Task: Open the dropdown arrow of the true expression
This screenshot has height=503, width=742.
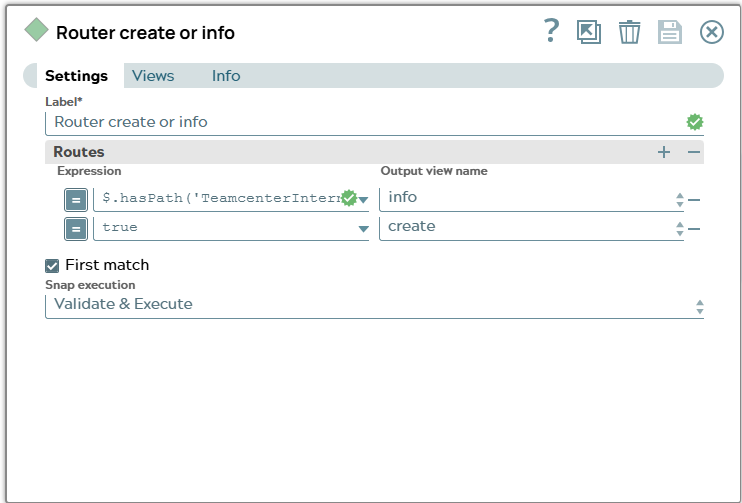Action: 363,229
